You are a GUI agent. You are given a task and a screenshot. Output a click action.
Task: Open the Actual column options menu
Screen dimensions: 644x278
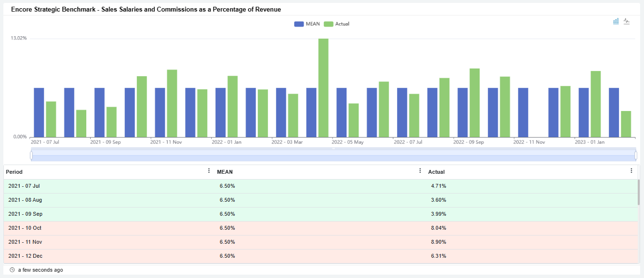(x=631, y=171)
